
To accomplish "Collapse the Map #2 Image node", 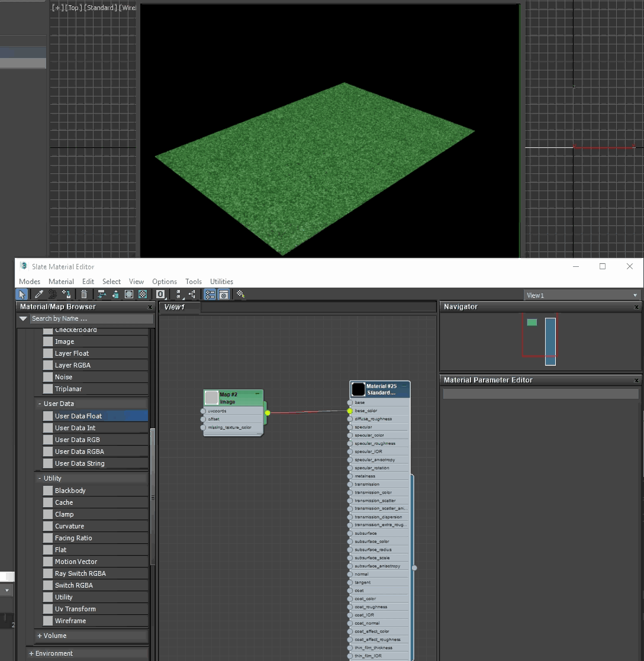I will 257,394.
